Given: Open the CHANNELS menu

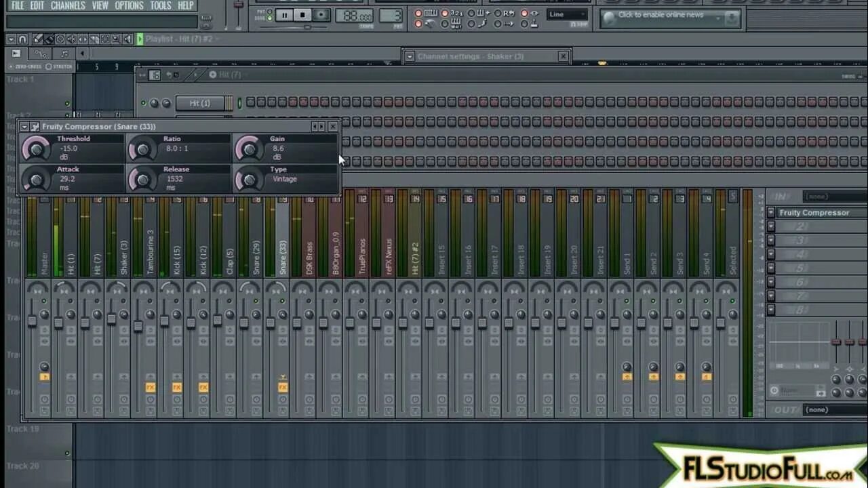Looking at the screenshot, I should tap(68, 5).
